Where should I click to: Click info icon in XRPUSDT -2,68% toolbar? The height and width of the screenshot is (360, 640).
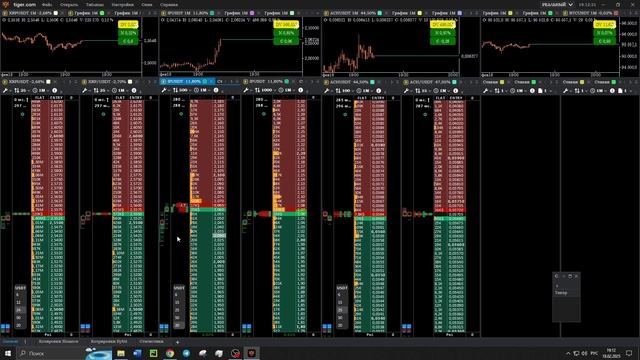pos(55,90)
